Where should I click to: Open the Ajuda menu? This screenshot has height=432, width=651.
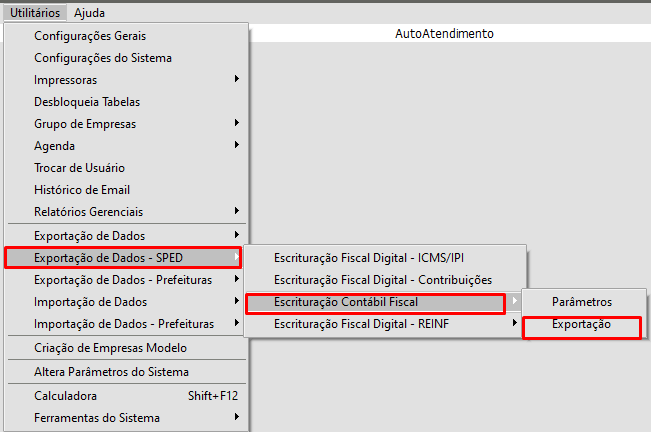click(x=89, y=13)
